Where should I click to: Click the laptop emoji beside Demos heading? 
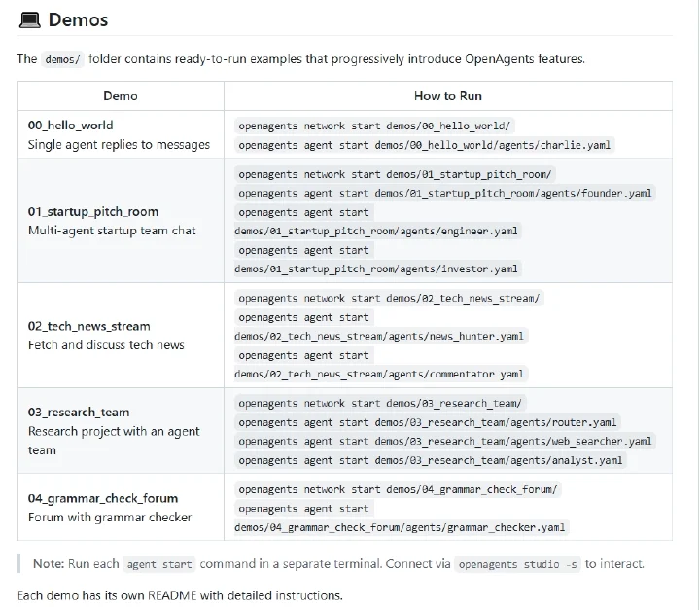click(30, 20)
